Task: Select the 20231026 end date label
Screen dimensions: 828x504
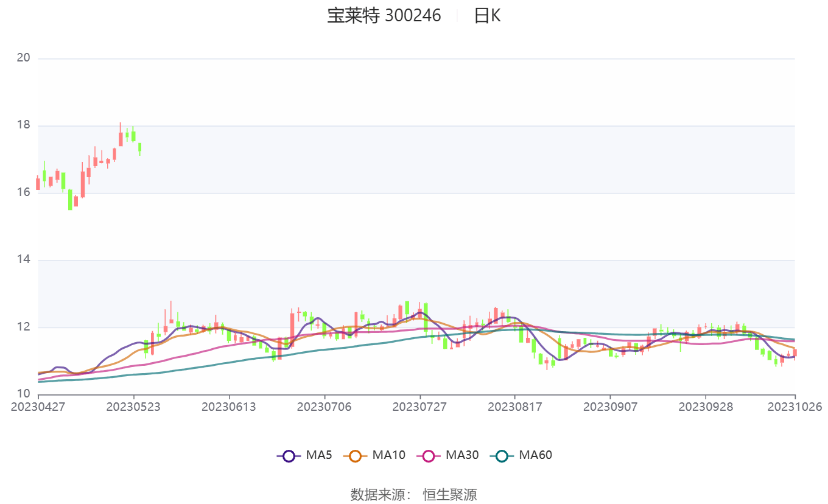Action: click(x=795, y=407)
